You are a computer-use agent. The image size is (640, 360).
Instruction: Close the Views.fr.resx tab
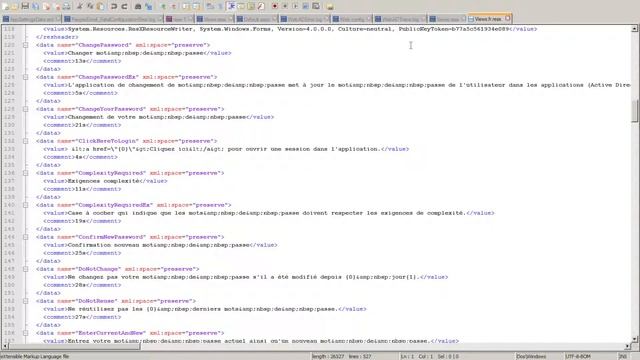click(x=508, y=18)
